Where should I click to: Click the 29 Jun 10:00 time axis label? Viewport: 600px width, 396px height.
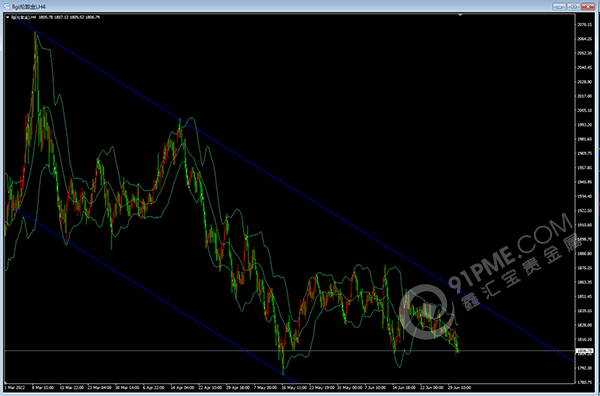tap(460, 388)
